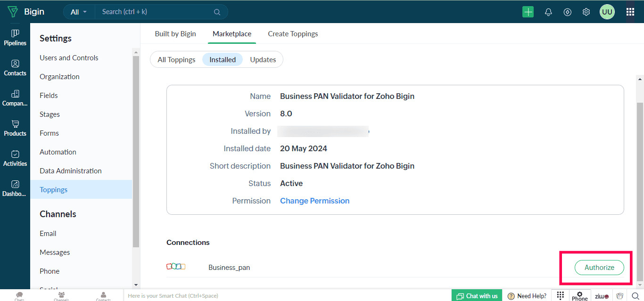The width and height of the screenshot is (644, 301).
Task: Click the Active status value
Action: [291, 183]
